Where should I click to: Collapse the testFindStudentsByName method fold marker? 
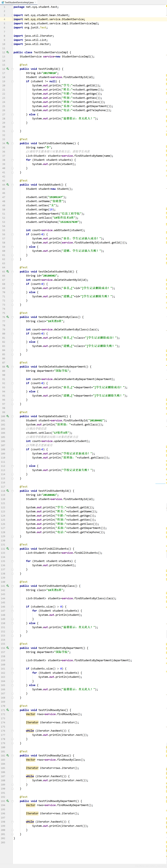click(x=12, y=143)
